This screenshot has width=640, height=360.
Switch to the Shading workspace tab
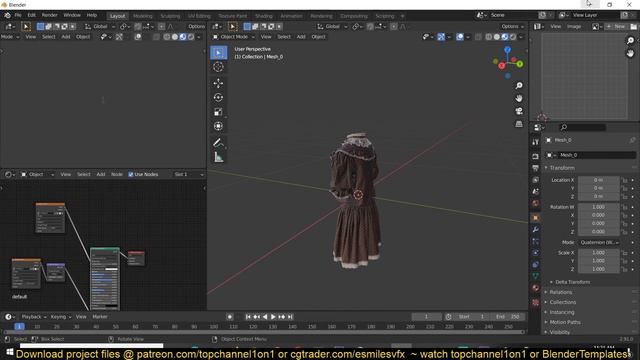point(264,16)
